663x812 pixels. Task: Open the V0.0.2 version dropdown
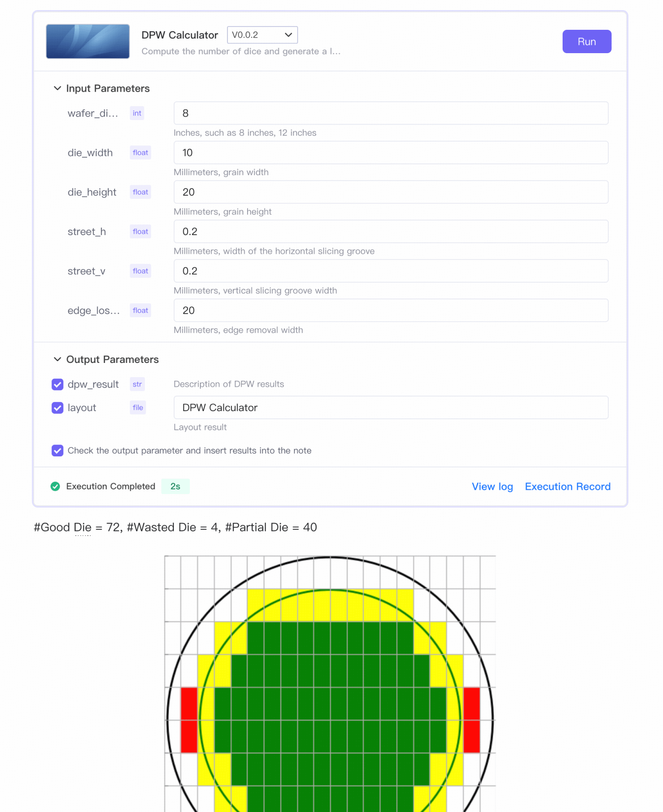262,35
